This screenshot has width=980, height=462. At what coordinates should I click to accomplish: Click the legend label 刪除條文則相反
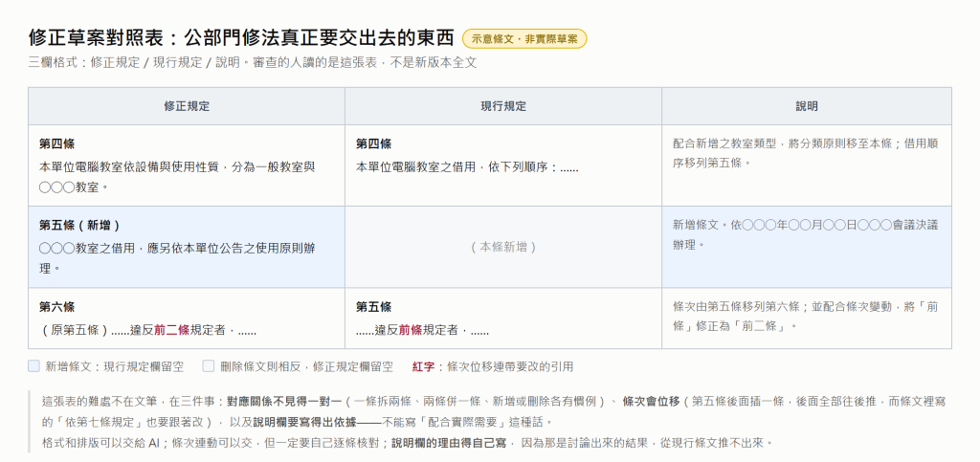(306, 366)
